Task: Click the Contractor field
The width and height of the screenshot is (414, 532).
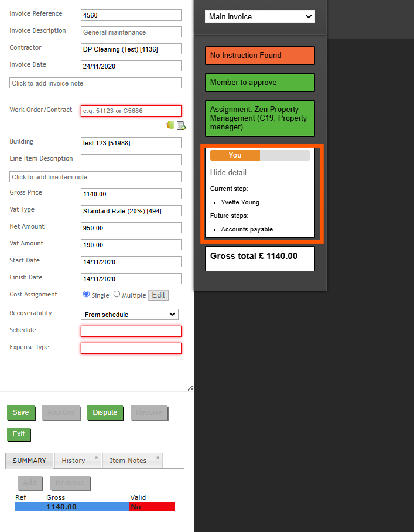Action: point(131,49)
